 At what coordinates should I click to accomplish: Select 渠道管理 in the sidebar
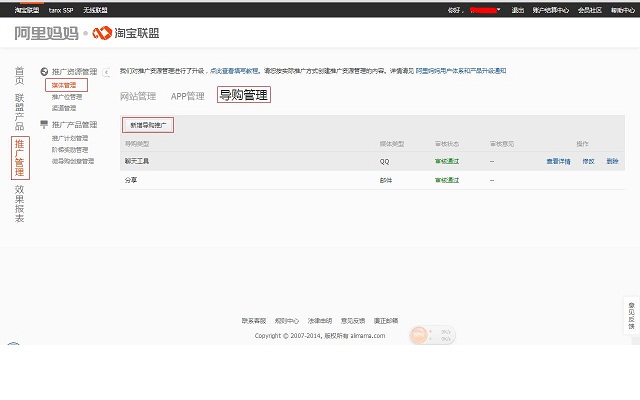[x=64, y=108]
